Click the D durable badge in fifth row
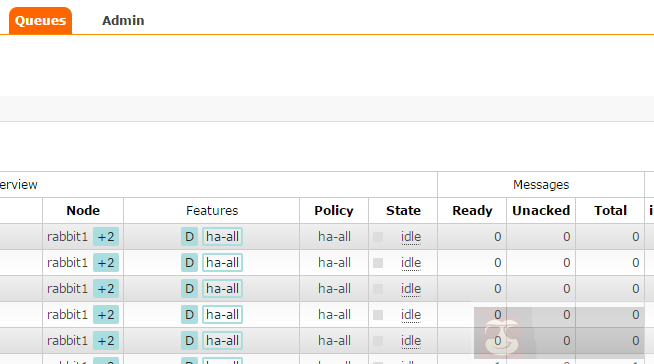The width and height of the screenshot is (654, 364). (189, 341)
